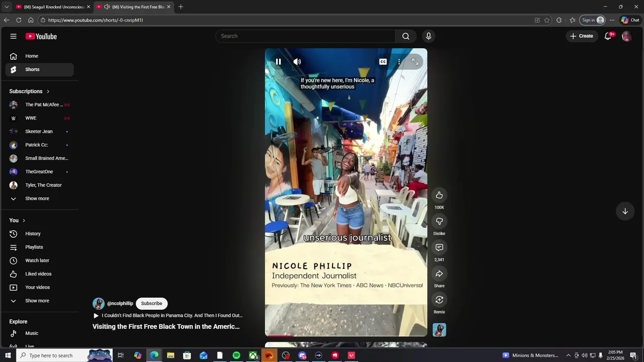Open Copilot Chat in the browser
Screen dimensions: 644x362
(x=630, y=20)
